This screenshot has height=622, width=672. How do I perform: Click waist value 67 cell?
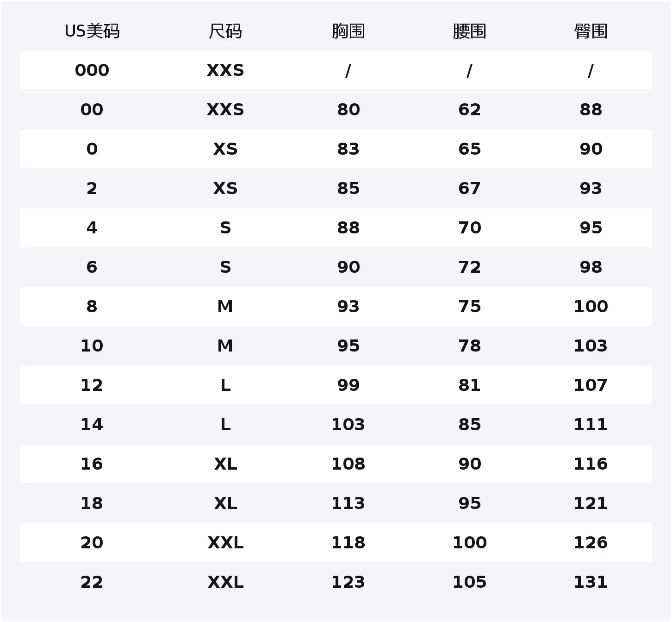click(x=469, y=188)
